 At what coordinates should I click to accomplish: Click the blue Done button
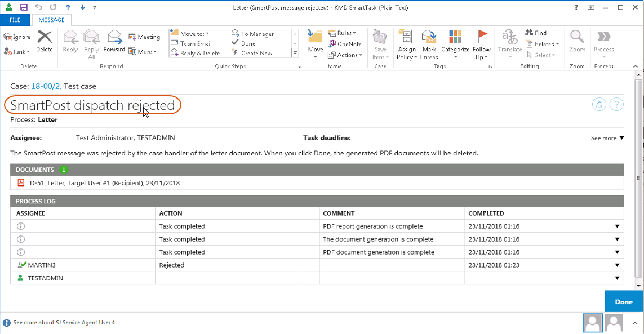[624, 301]
